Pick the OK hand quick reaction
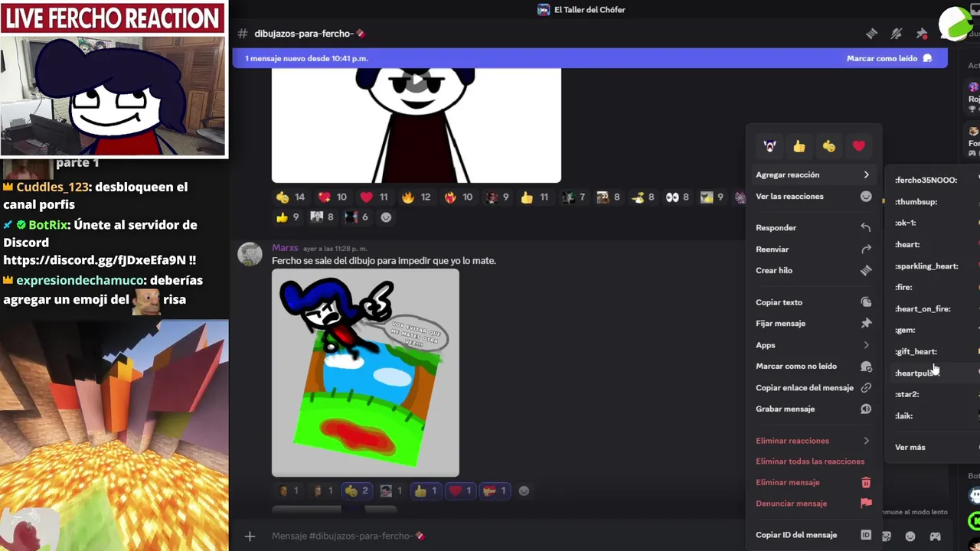The height and width of the screenshot is (551, 980). [829, 145]
